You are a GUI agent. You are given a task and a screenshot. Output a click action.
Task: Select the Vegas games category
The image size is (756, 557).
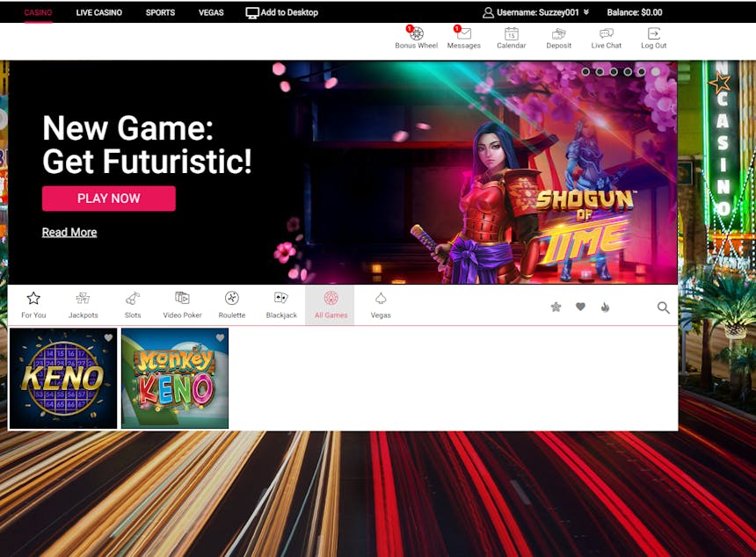pos(381,305)
